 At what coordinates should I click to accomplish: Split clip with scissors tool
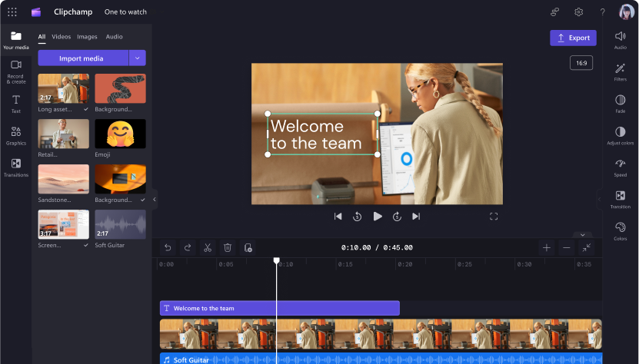208,247
